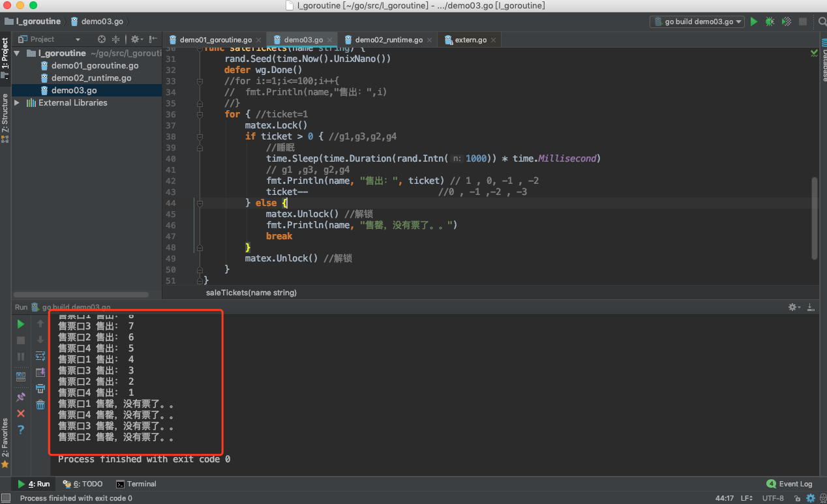
Task: Click the print icon in Run panel
Action: click(40, 389)
